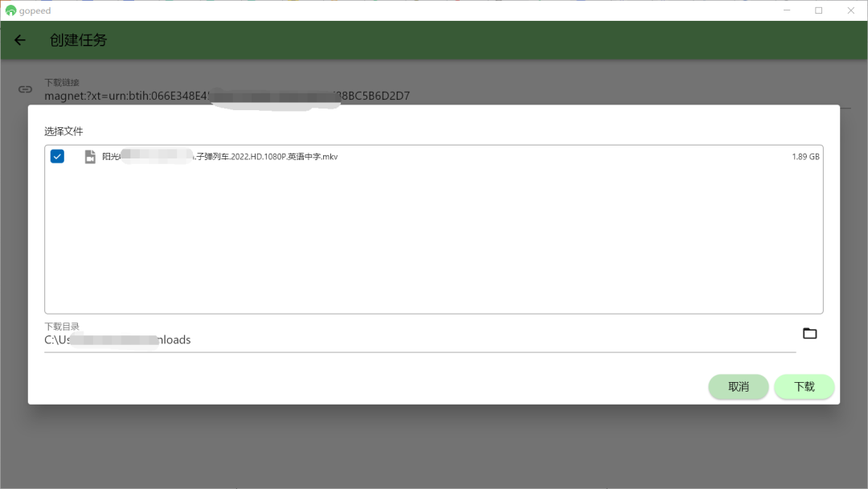Click the 1.89 GB file size
The height and width of the screenshot is (489, 868).
click(x=805, y=157)
